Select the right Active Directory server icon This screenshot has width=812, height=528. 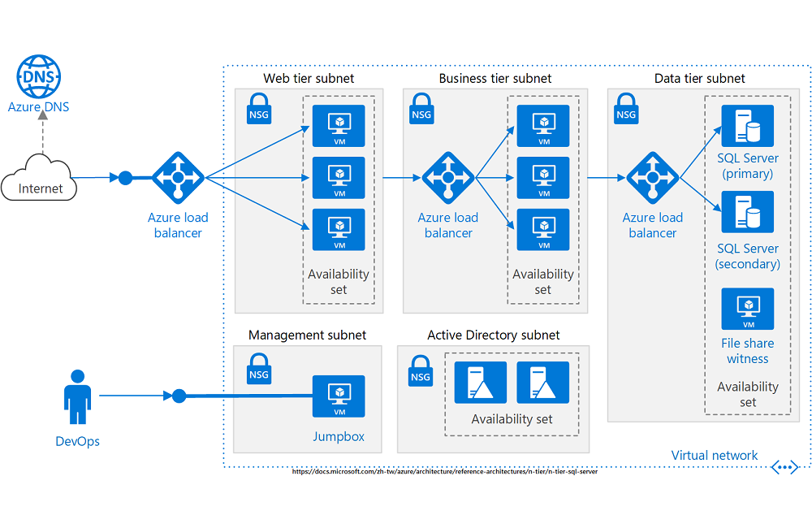coord(543,383)
